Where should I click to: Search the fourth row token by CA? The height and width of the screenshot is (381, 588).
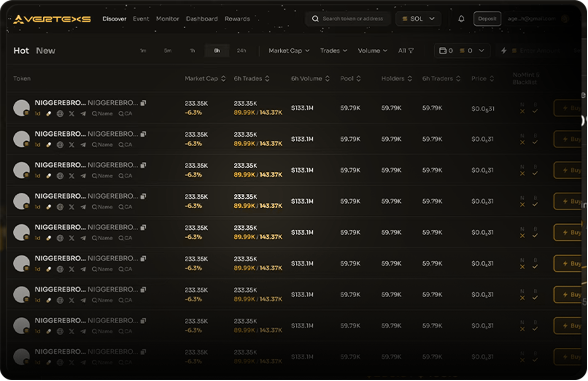(125, 207)
